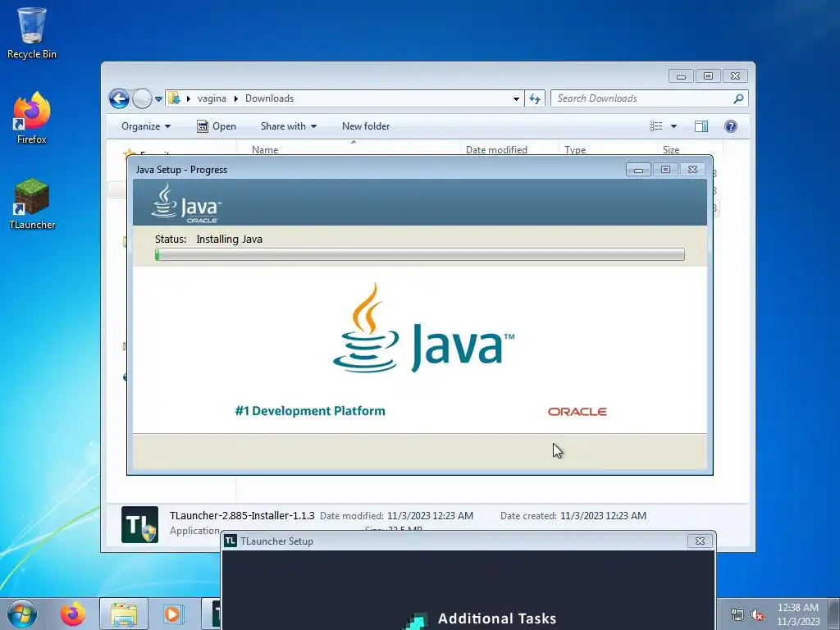Open the taskbar clock showing 12:38 AM

point(797,614)
